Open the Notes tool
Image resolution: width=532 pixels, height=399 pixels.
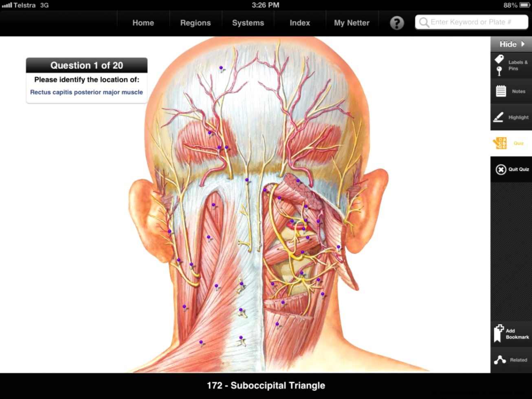511,91
